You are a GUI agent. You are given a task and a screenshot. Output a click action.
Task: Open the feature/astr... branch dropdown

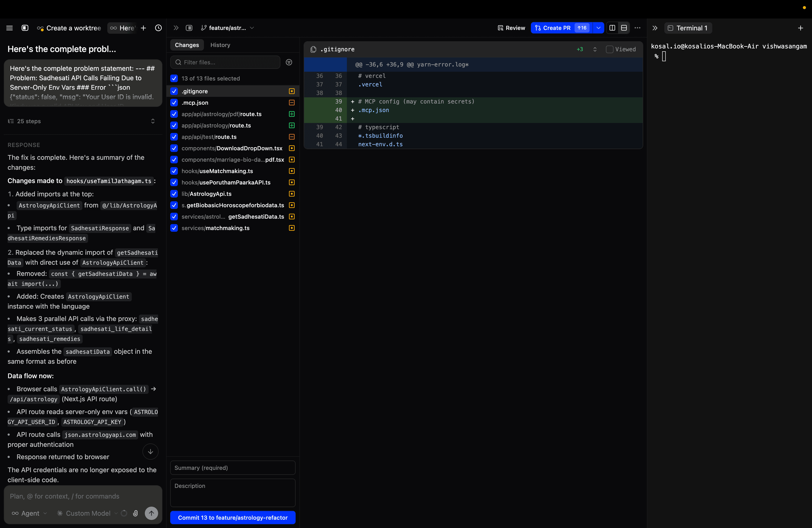click(x=227, y=28)
